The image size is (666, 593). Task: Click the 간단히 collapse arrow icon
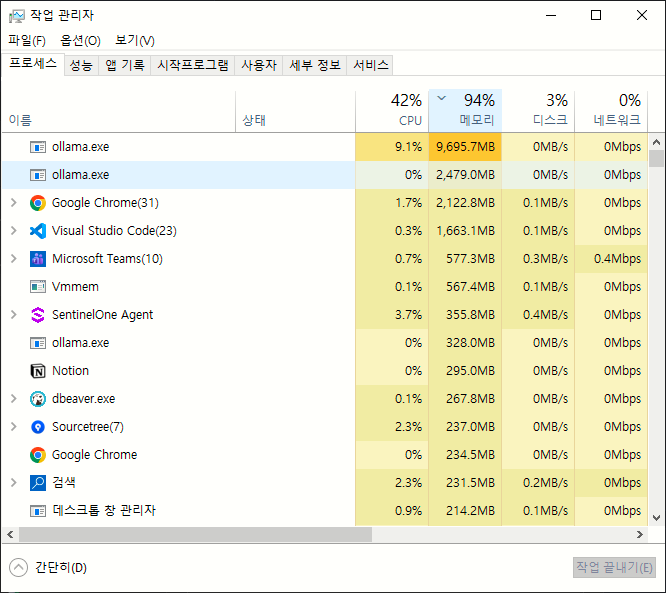coord(18,568)
